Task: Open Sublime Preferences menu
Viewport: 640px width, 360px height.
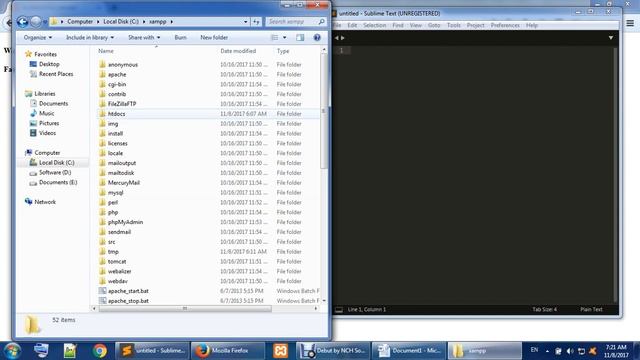Action: click(505, 25)
